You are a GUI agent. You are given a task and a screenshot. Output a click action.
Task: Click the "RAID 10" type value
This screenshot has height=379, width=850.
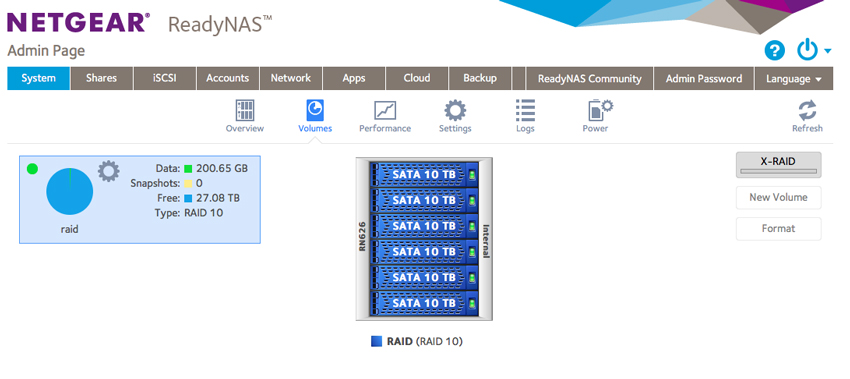[x=203, y=213]
